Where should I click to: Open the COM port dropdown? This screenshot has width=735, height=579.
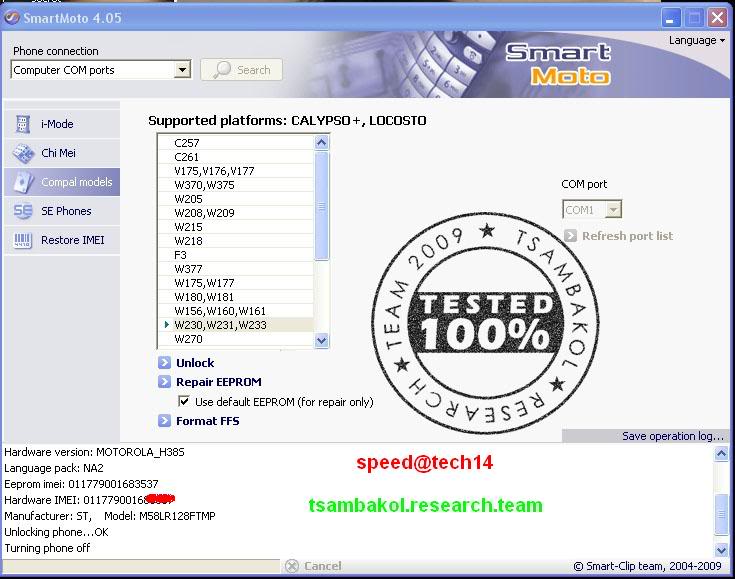click(613, 210)
